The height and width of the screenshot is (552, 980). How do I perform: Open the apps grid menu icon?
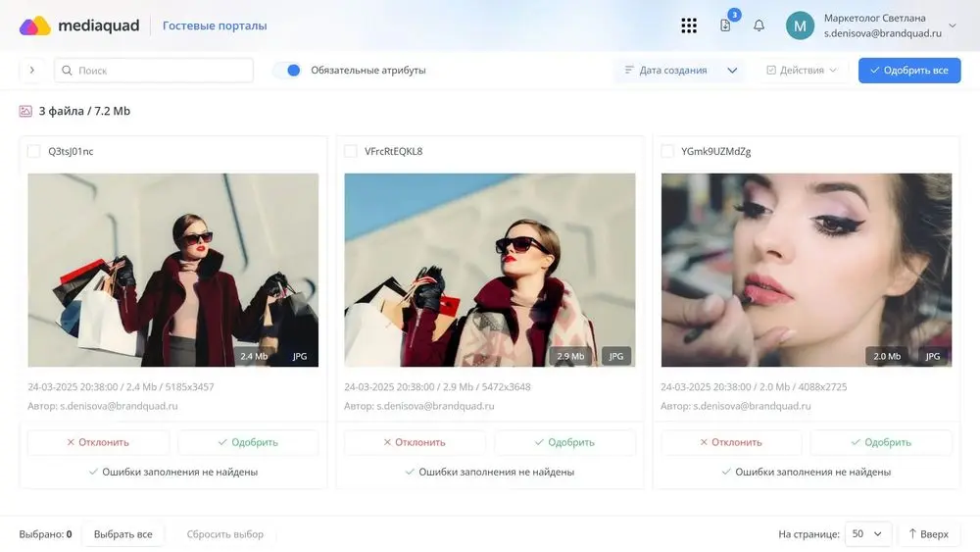689,25
